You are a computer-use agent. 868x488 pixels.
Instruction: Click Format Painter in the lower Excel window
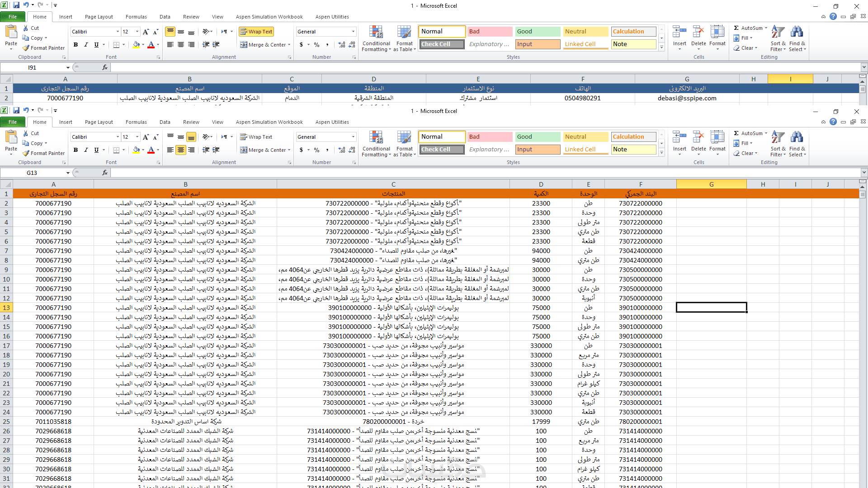(43, 153)
